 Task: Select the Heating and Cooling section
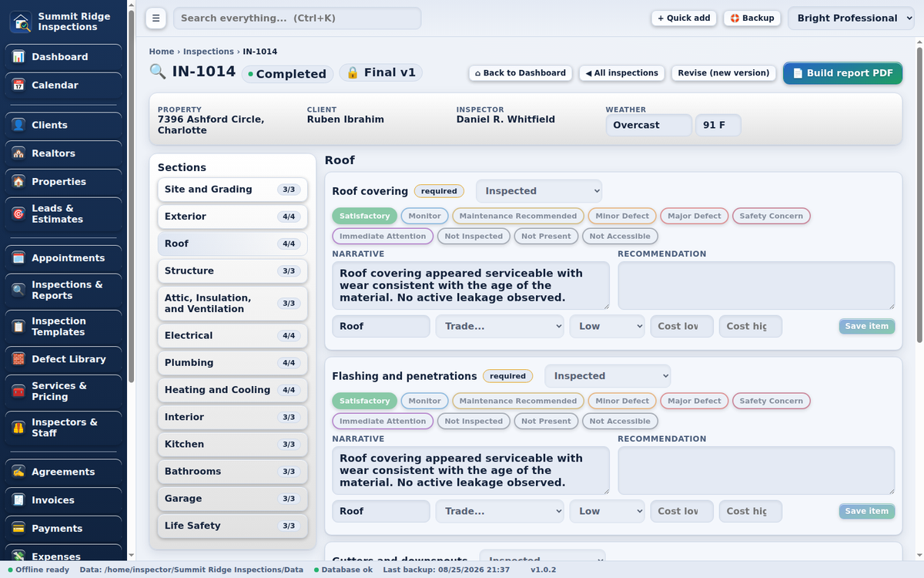[233, 390]
